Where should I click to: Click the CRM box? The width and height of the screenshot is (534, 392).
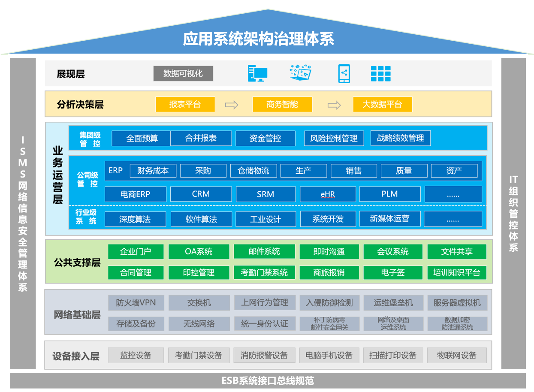click(x=201, y=194)
